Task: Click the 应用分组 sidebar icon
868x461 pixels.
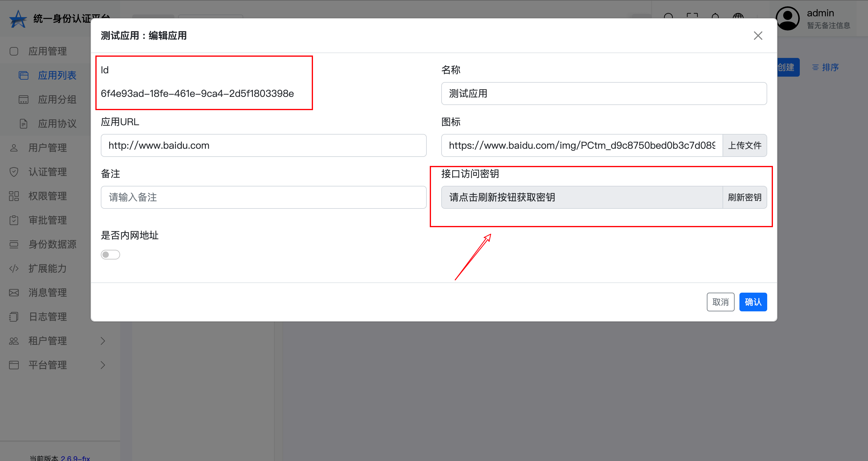Action: click(x=23, y=100)
